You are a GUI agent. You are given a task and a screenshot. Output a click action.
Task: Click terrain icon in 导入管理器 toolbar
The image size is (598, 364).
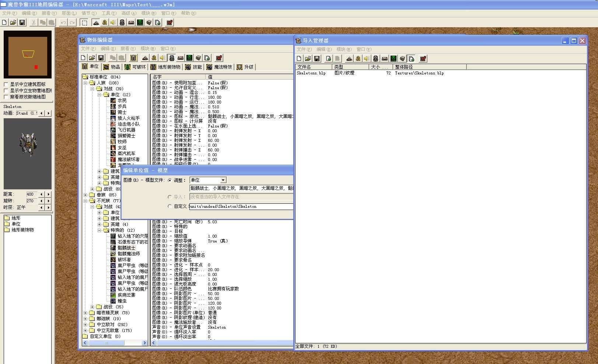[x=349, y=59]
